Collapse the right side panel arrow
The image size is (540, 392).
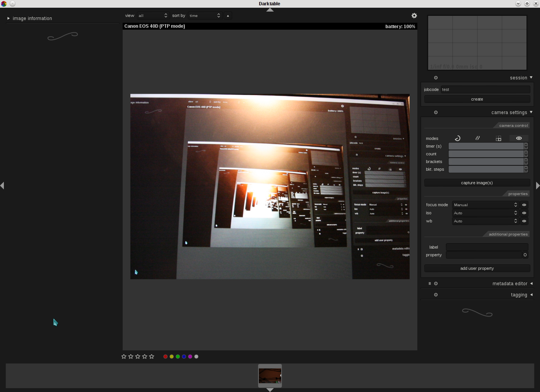[538, 186]
